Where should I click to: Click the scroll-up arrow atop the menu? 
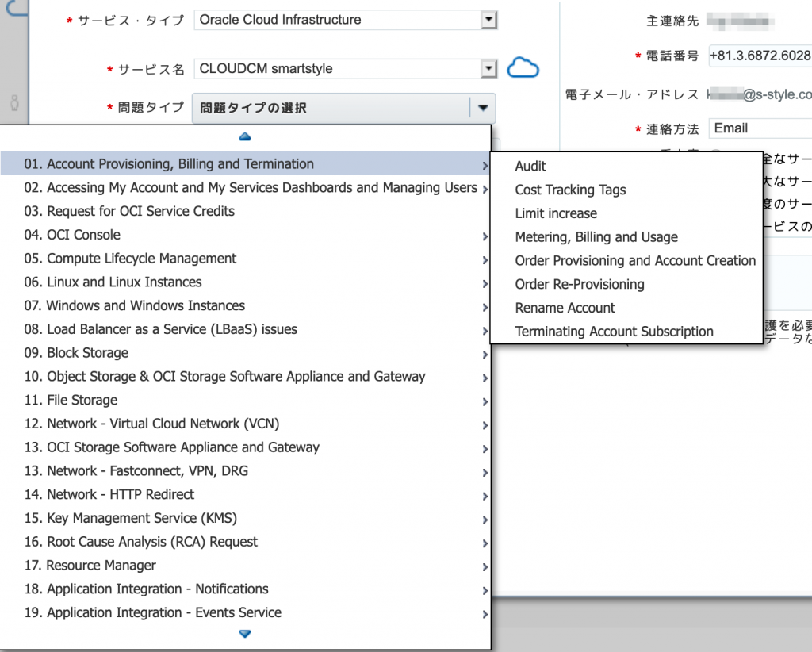[245, 136]
